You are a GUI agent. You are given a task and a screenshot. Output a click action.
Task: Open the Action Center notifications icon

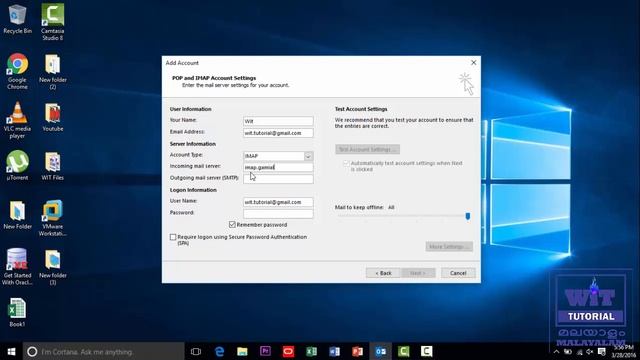click(602, 351)
